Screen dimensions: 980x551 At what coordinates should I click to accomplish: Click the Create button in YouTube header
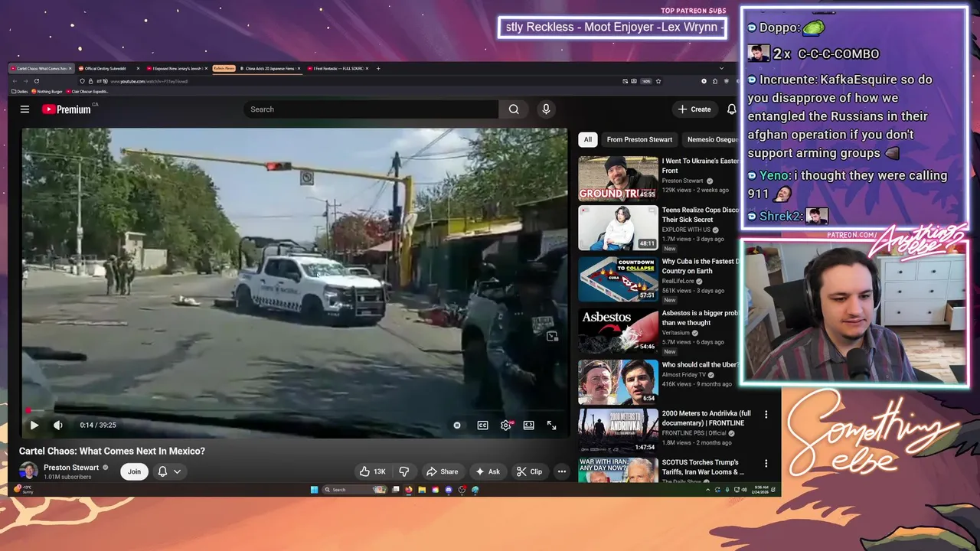pyautogui.click(x=695, y=109)
